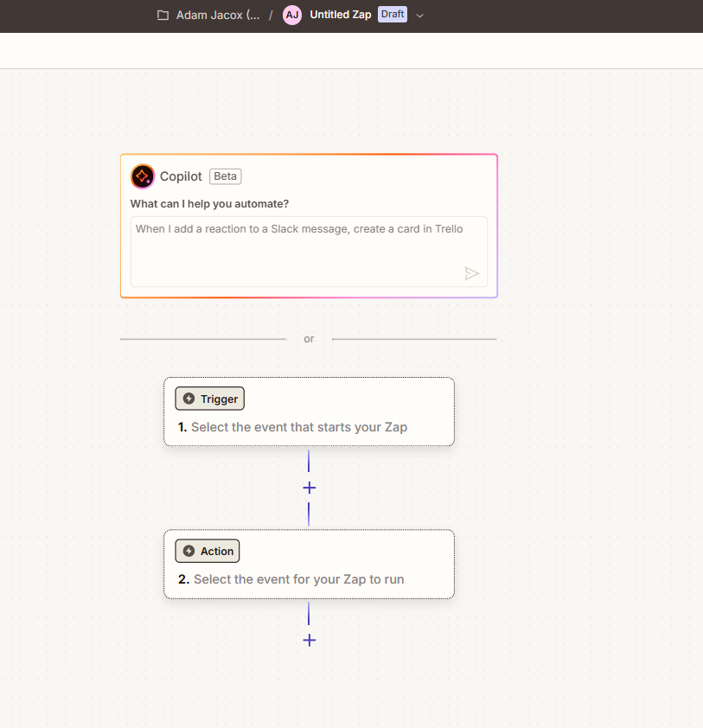Click the Beta label next to Copilot
This screenshot has width=703, height=728.
point(224,176)
